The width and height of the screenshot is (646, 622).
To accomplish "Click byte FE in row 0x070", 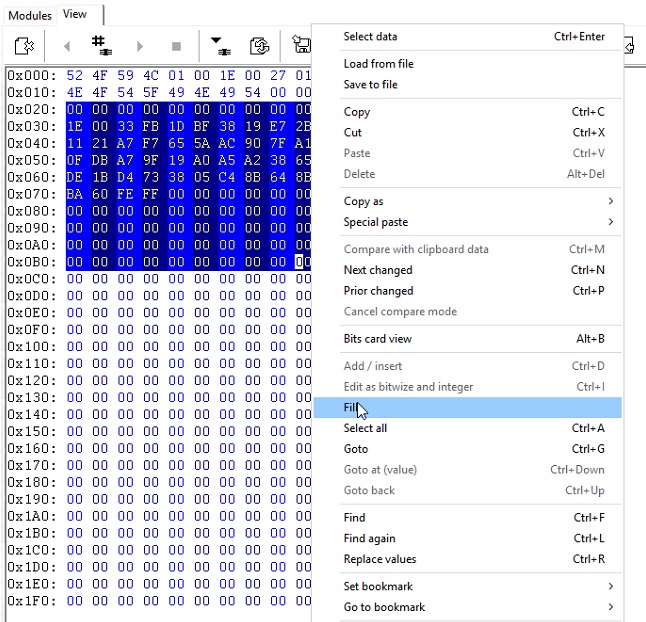I will [125, 194].
